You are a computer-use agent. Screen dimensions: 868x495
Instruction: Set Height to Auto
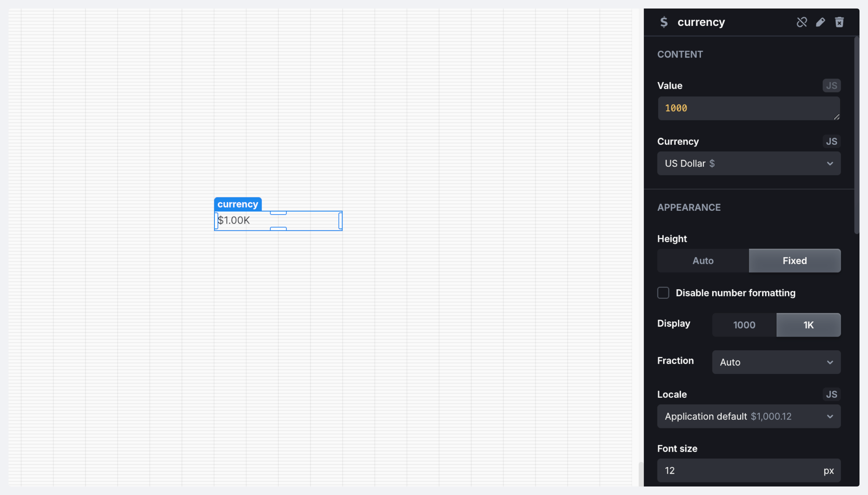[703, 261]
